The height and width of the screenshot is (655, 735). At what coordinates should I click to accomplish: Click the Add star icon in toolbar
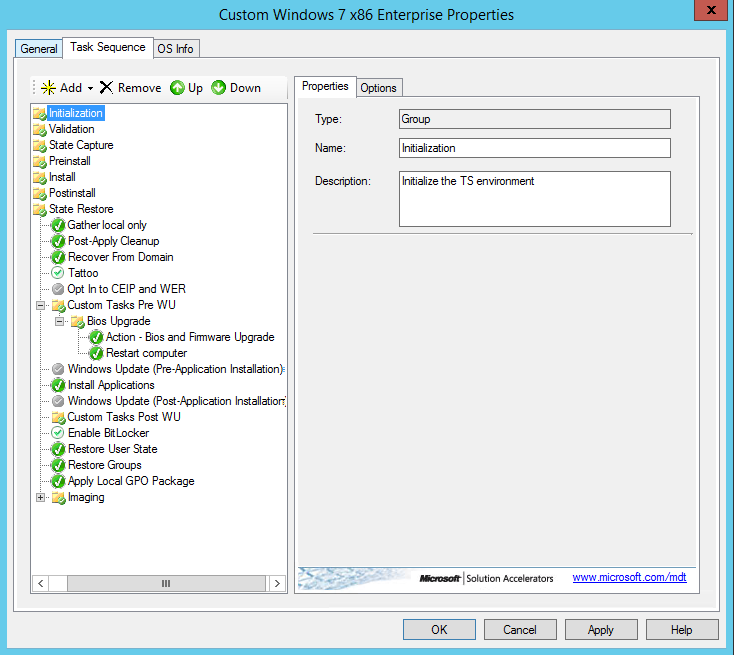tap(48, 88)
